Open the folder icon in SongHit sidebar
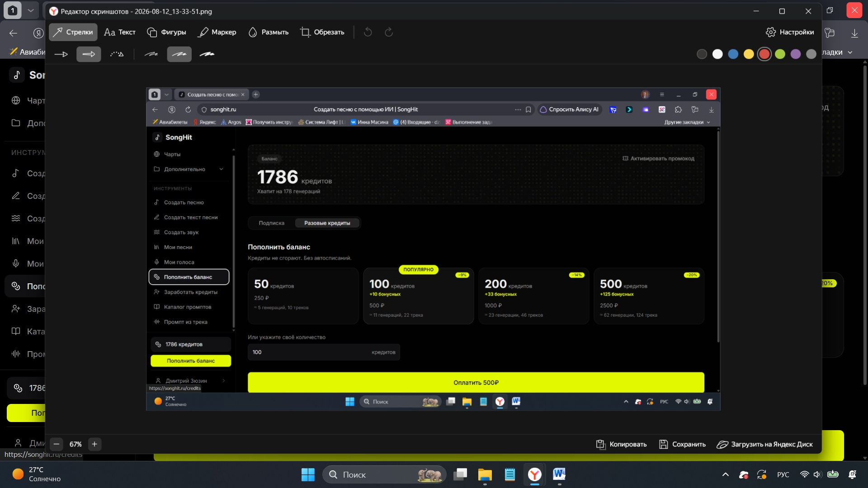 (16, 123)
